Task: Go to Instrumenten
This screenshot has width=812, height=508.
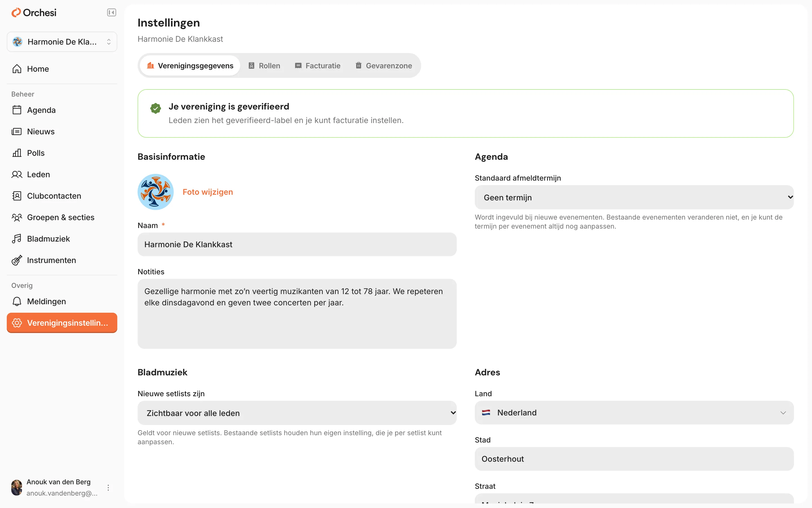Action: [62, 260]
